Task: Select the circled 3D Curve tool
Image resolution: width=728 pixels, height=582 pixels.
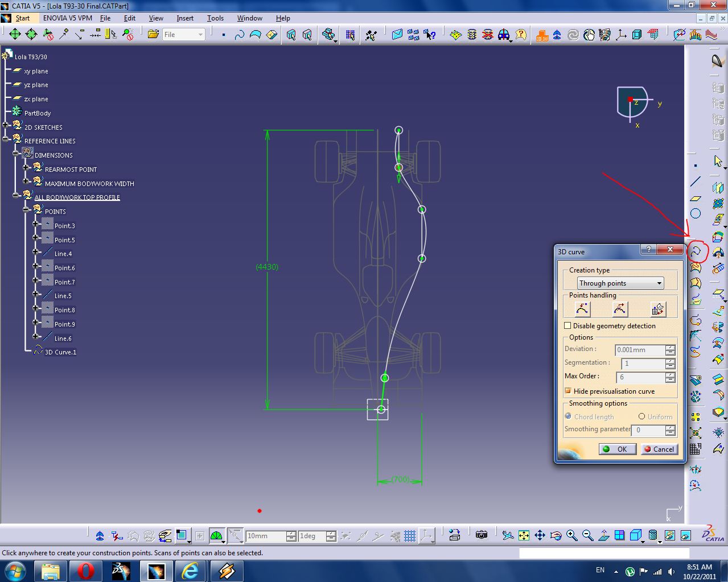Action: tap(698, 251)
